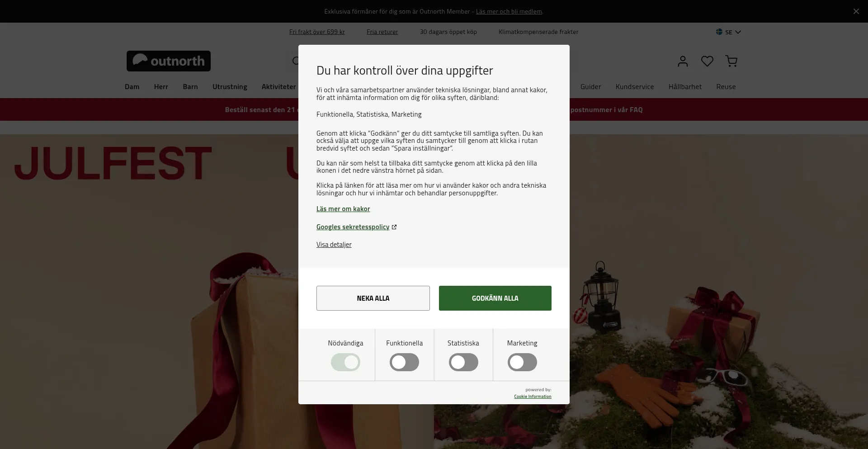Expand the SE country selector chevron

click(x=738, y=32)
